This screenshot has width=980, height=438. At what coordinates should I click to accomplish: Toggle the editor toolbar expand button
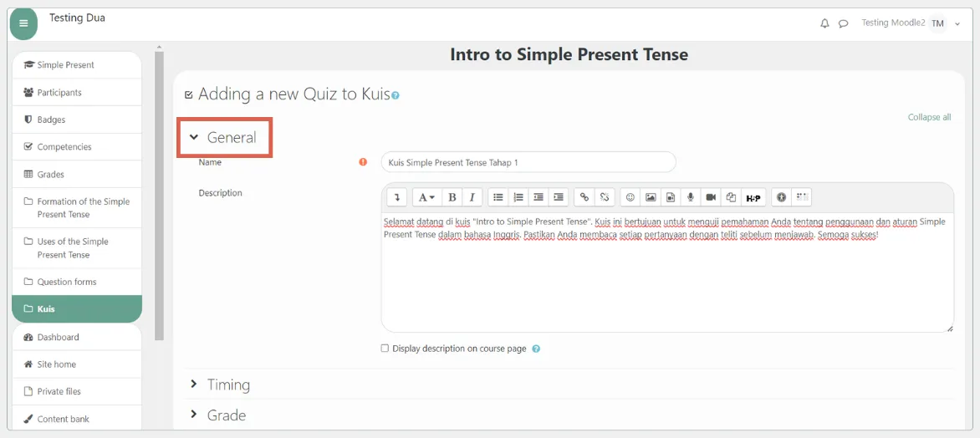[397, 197]
